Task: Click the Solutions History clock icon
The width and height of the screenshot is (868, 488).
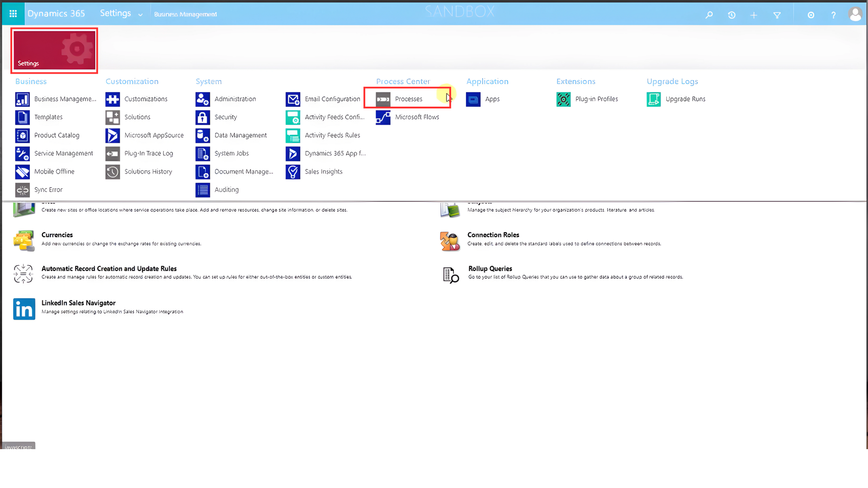Action: pos(113,172)
